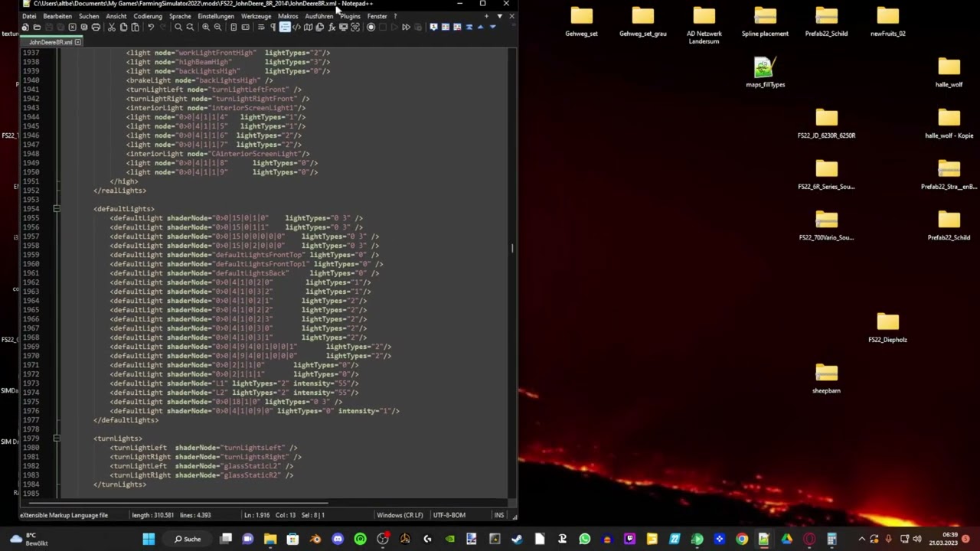Toggle synchronize vertical scrolling
The width and height of the screenshot is (980, 551).
pyautogui.click(x=234, y=28)
